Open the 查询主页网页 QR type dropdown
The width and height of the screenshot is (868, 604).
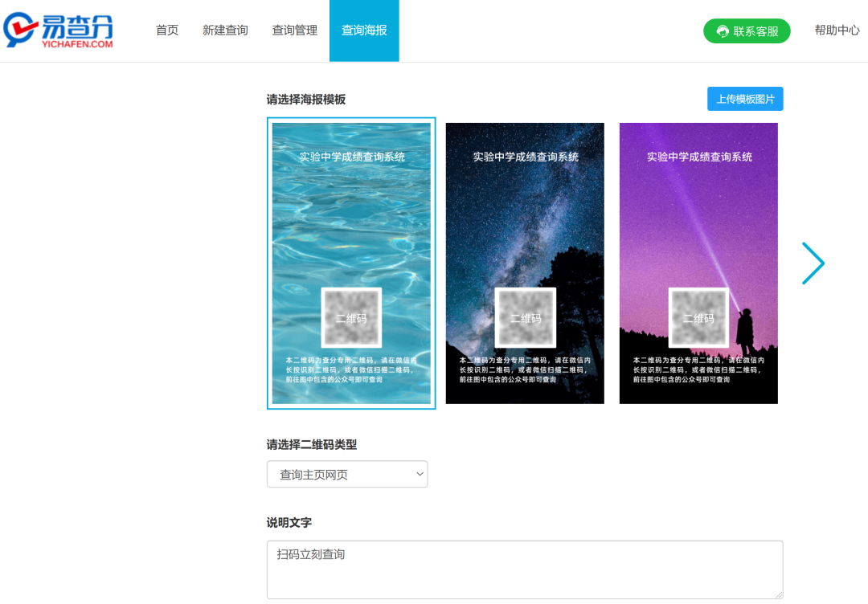coord(347,474)
